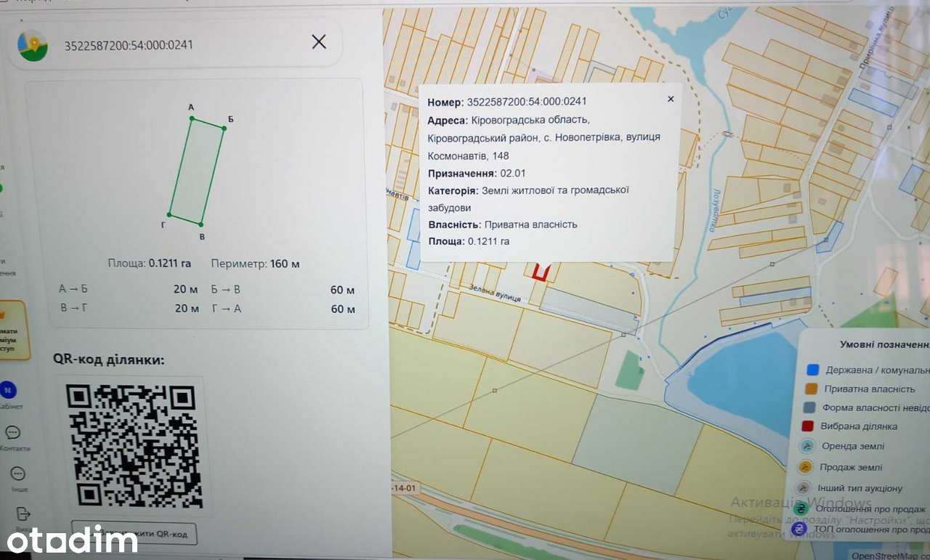This screenshot has height=560, width=930.
Task: Click the 'Умовні позначення' legend heading
Action: click(884, 344)
